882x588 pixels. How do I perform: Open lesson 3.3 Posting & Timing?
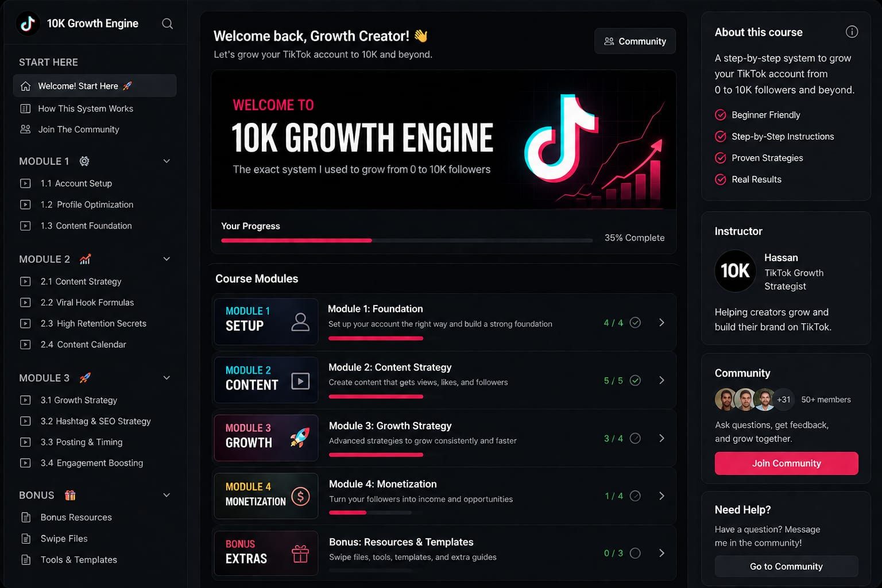coord(81,442)
